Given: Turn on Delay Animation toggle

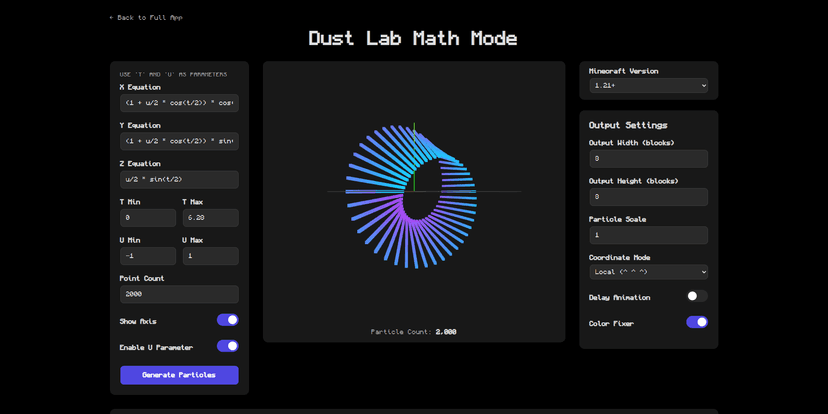Looking at the screenshot, I should (696, 296).
